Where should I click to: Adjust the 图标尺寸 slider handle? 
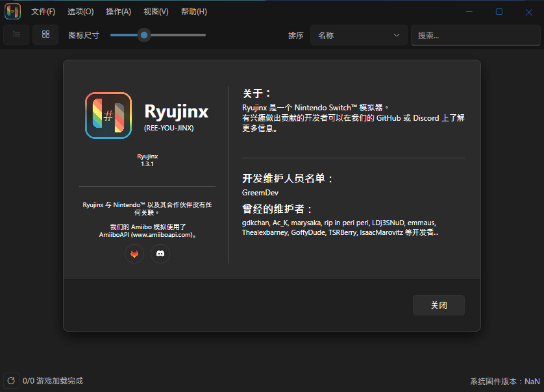(144, 35)
